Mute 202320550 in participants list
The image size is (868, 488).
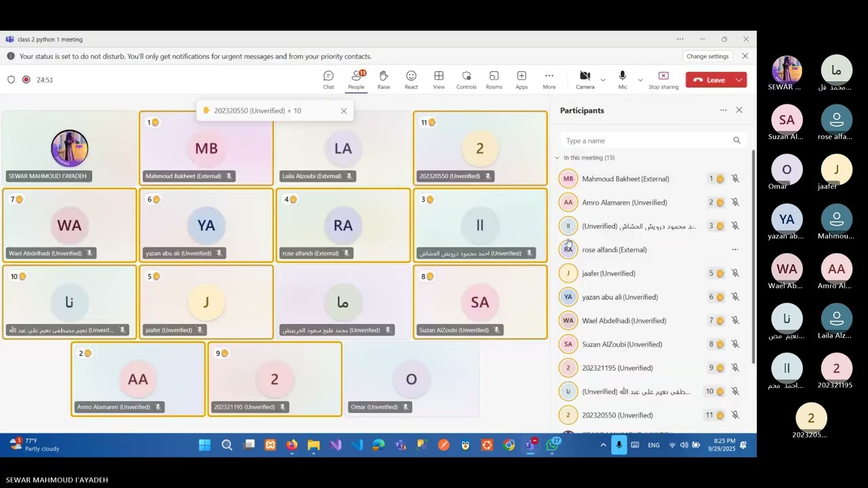coord(735,415)
